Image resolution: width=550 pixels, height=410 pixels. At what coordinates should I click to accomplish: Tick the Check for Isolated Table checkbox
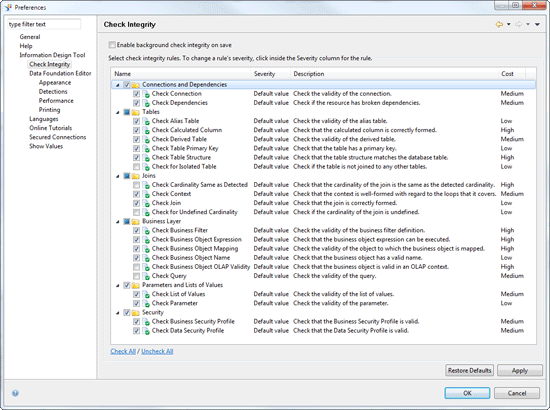136,167
